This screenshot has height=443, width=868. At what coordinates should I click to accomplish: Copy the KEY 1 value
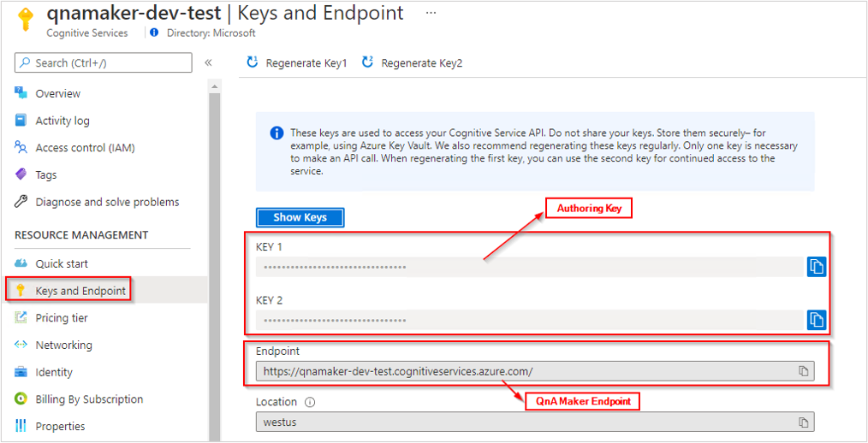(x=816, y=267)
